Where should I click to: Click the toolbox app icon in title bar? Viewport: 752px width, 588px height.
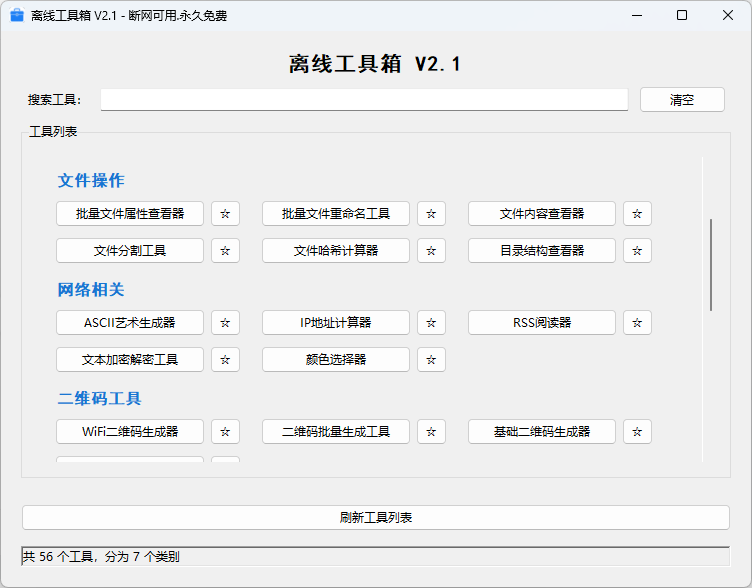(16, 15)
